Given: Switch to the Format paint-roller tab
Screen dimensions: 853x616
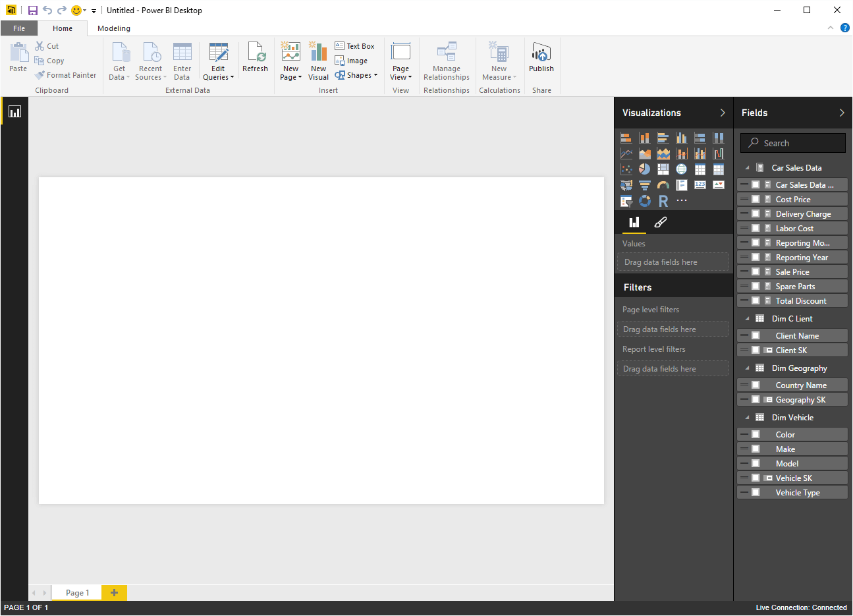Looking at the screenshot, I should (660, 223).
